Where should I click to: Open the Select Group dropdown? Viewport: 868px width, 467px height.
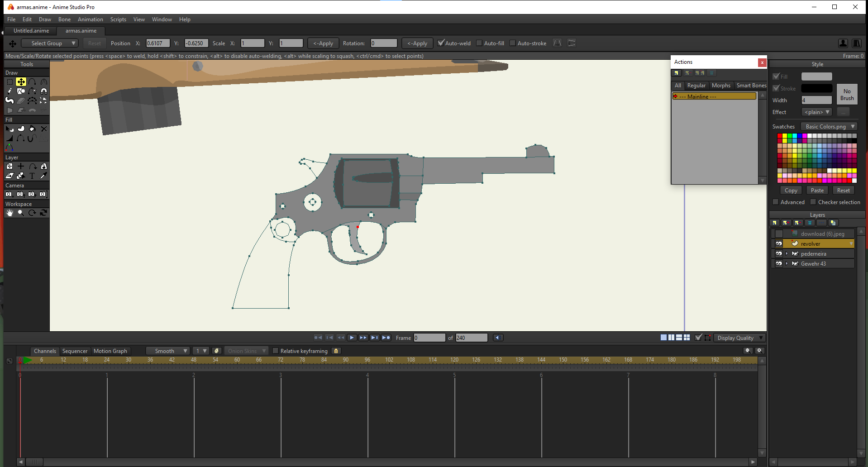(50, 43)
